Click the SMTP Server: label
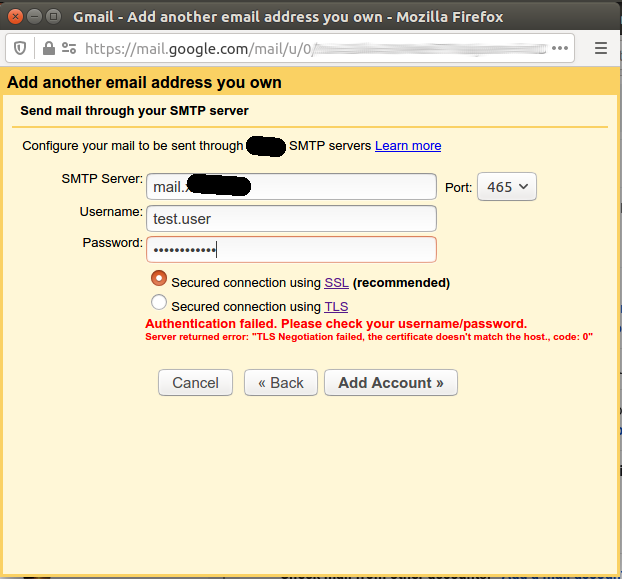The height and width of the screenshot is (579, 622). pos(102,179)
